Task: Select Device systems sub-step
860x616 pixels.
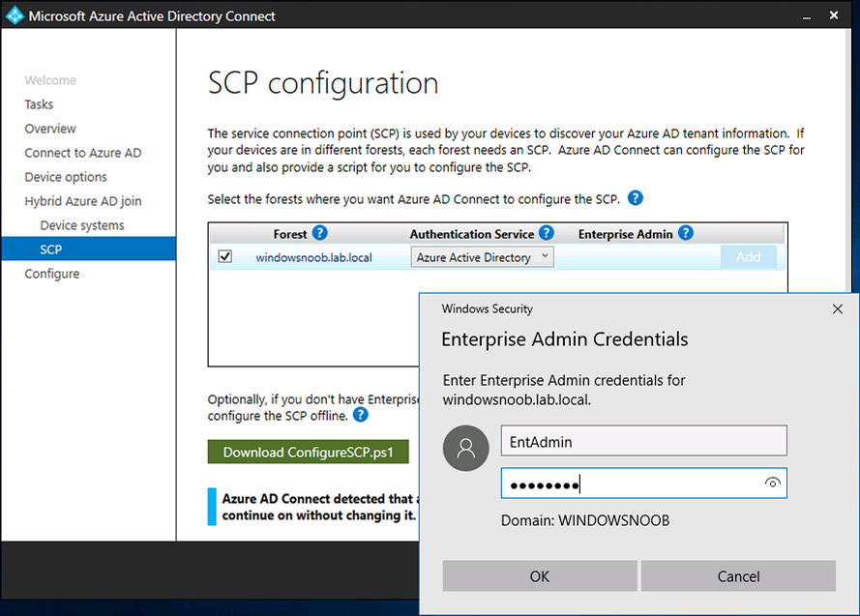Action: [82, 225]
